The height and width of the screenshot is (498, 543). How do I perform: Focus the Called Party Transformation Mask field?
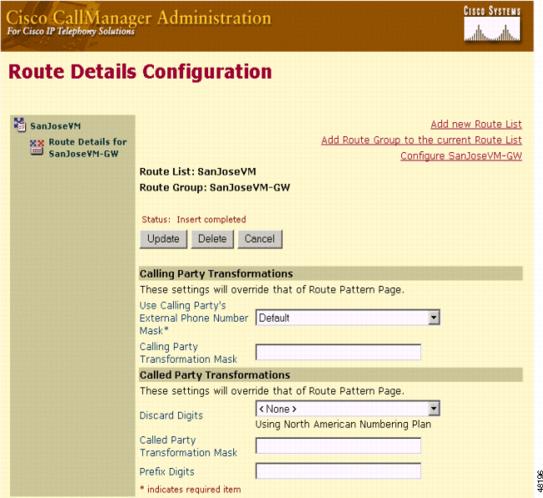coord(338,446)
